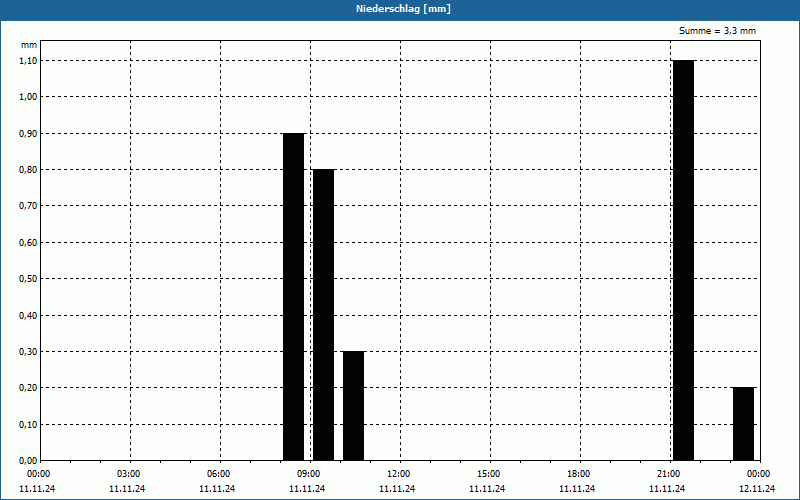Viewport: 800px width, 500px height.
Task: Click the "Summe = 3,3 mm" total label
Action: [x=717, y=31]
